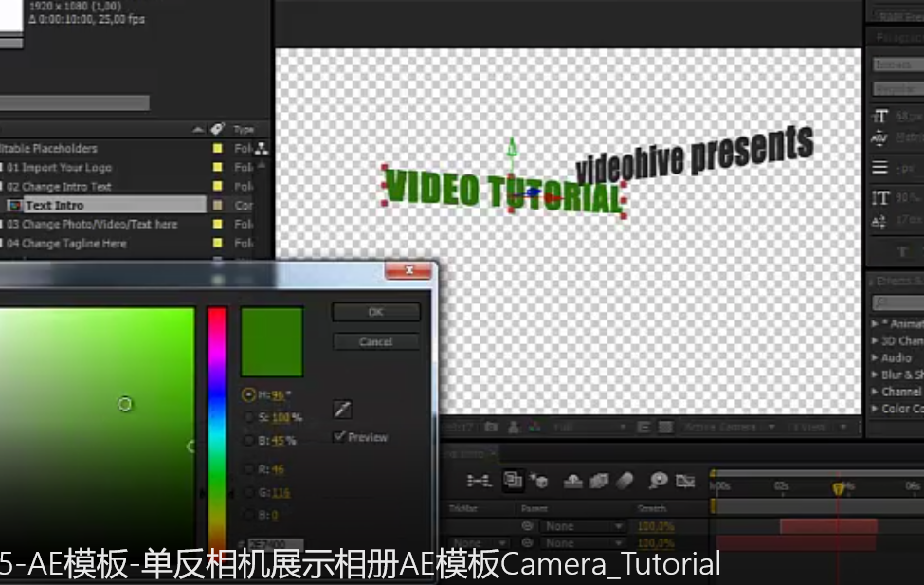Click the Live Update icon in the timeline

513,481
